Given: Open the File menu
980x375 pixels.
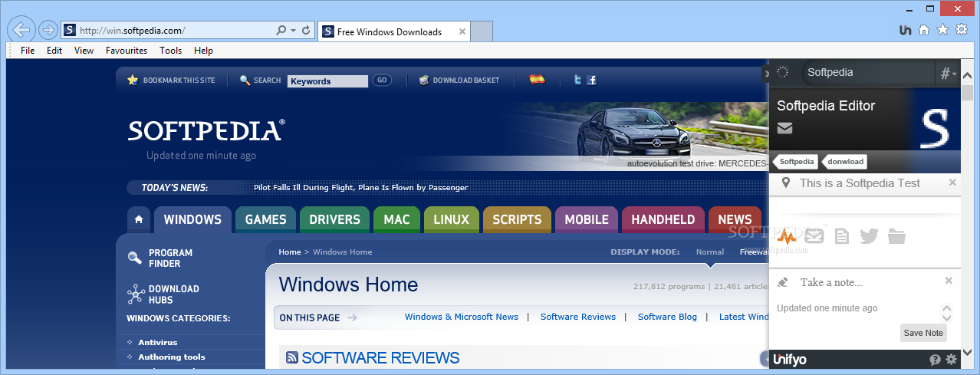Looking at the screenshot, I should pyautogui.click(x=28, y=51).
